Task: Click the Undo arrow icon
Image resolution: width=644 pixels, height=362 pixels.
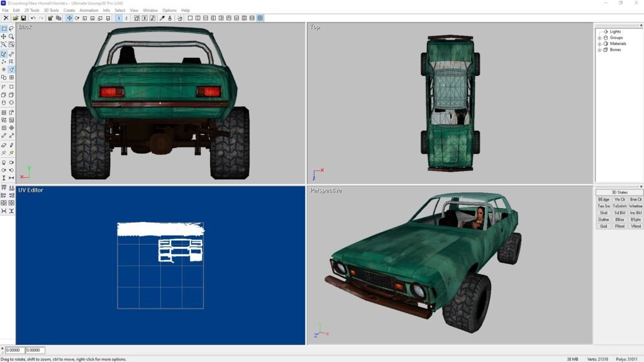Action: click(x=33, y=18)
